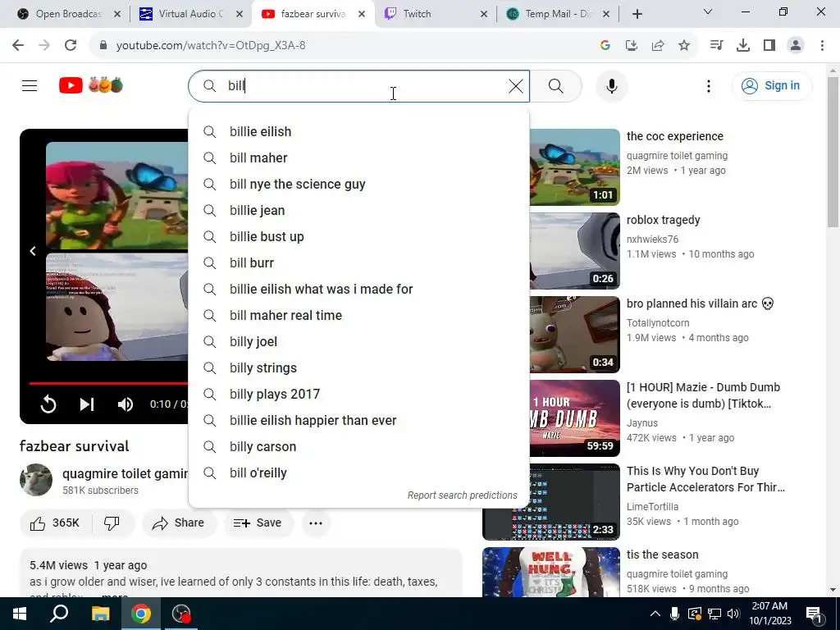Show hidden system tray icons
840x630 pixels.
[x=655, y=614]
